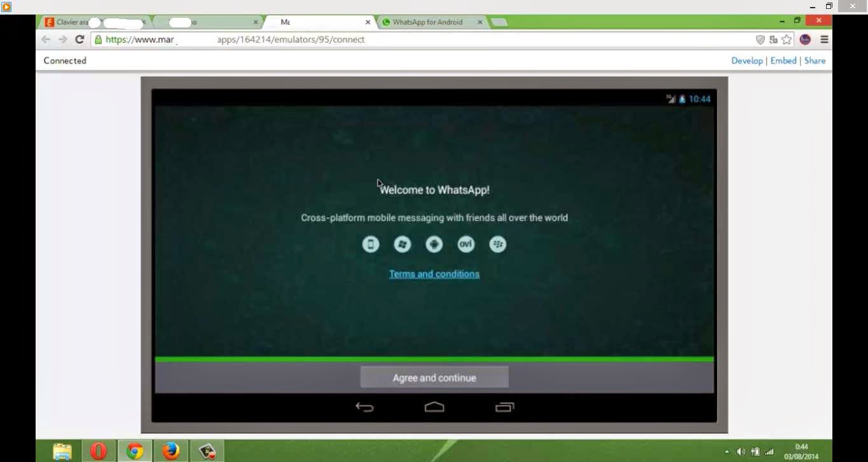Open the Terms and conditions link
The height and width of the screenshot is (462, 868).
tap(434, 274)
